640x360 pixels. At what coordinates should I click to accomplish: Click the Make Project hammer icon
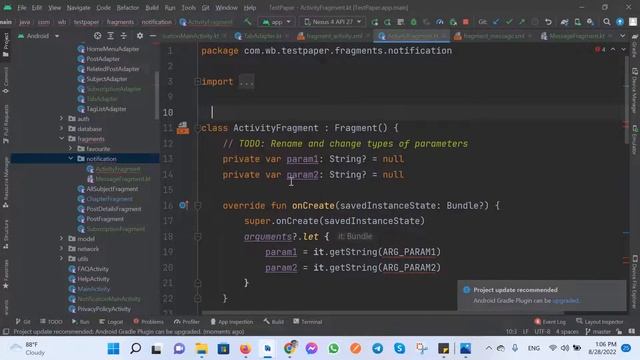pyautogui.click(x=247, y=22)
